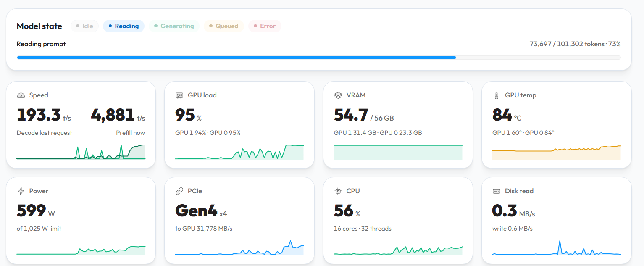Select the Queued state pill
Viewport: 644px width, 266px height.
(224, 26)
